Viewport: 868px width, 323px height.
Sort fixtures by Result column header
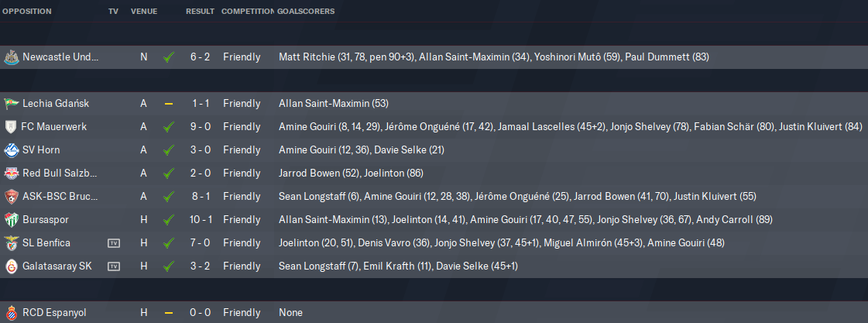200,11
